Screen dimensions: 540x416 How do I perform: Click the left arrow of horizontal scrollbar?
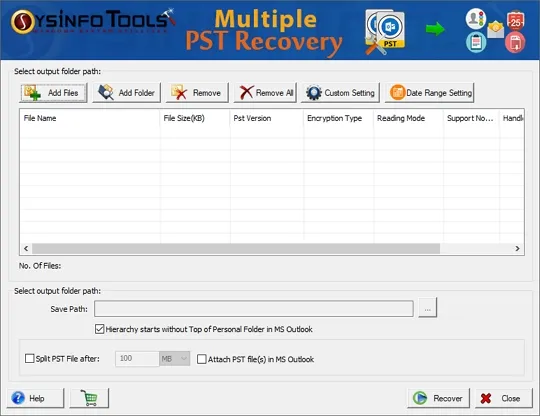[x=26, y=248]
